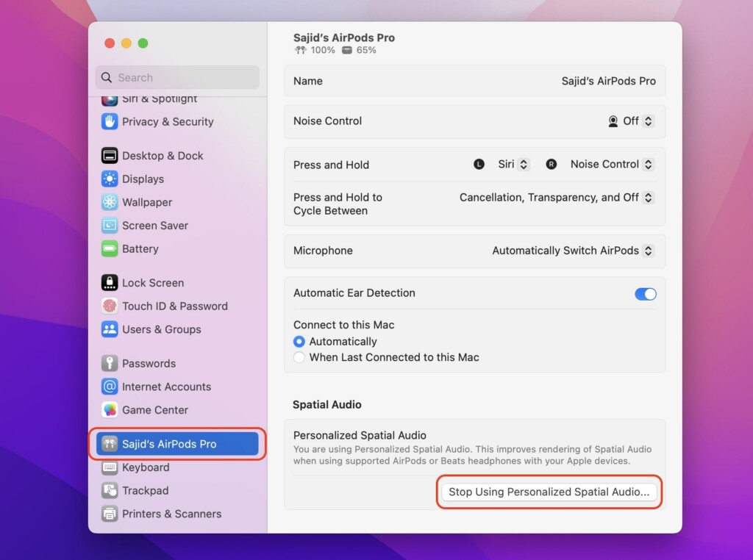The image size is (753, 560).
Task: Expand Press and Hold to Cycle Between popup
Action: [x=556, y=198]
